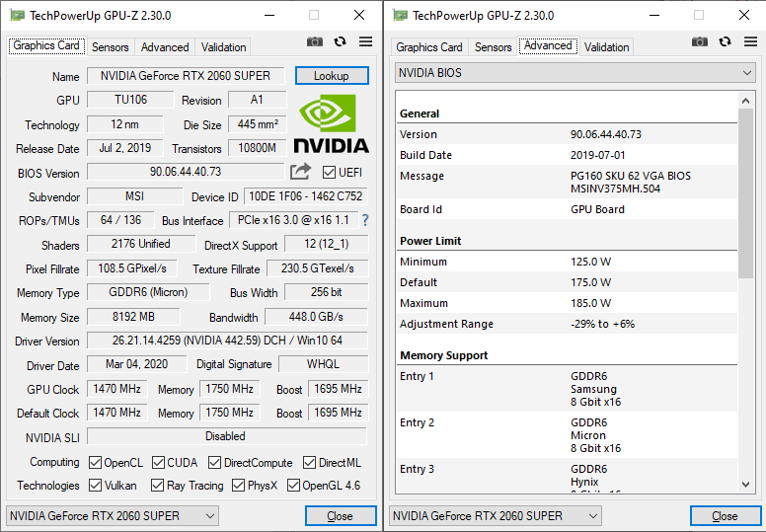Open GPU selector dropdown in left window
Image resolution: width=766 pixels, height=532 pixels.
(113, 516)
